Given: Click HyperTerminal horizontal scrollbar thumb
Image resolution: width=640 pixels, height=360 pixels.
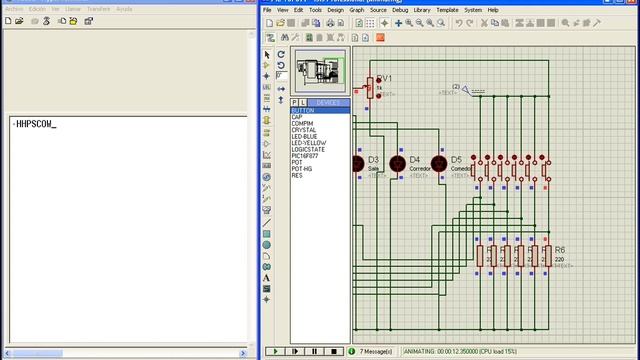Looking at the screenshot, I should pyautogui.click(x=38, y=353).
